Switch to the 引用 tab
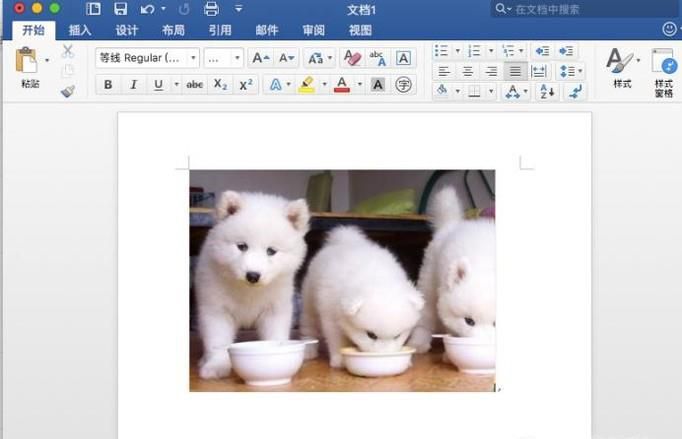The width and height of the screenshot is (682, 439). click(220, 30)
